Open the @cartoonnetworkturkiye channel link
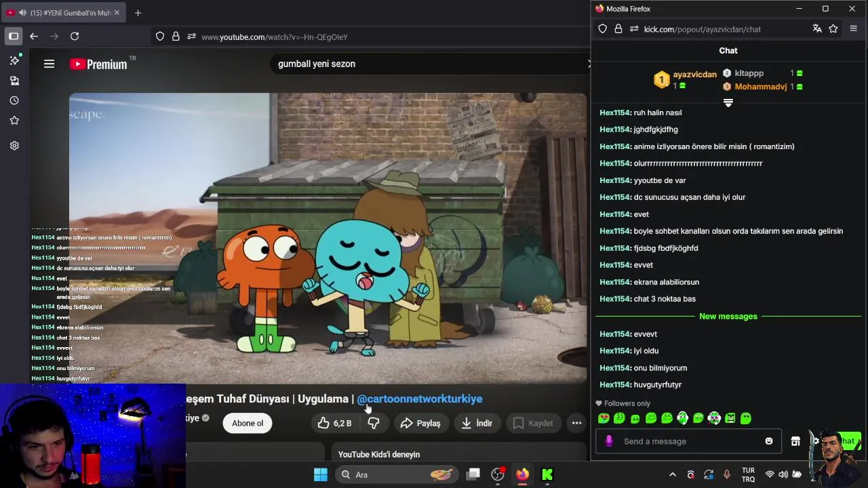Screen dimensions: 868x488 (420, 399)
